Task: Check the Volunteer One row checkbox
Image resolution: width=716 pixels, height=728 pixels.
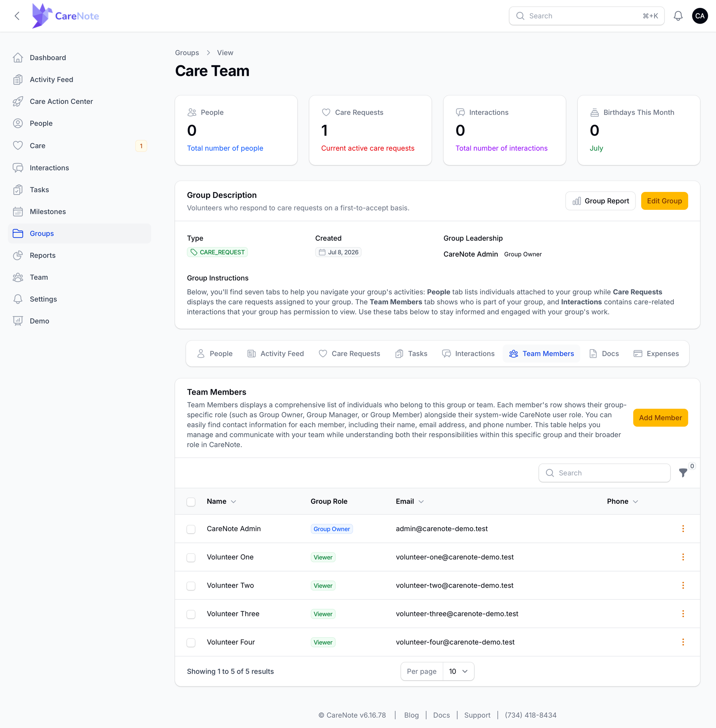Action: [x=191, y=558]
